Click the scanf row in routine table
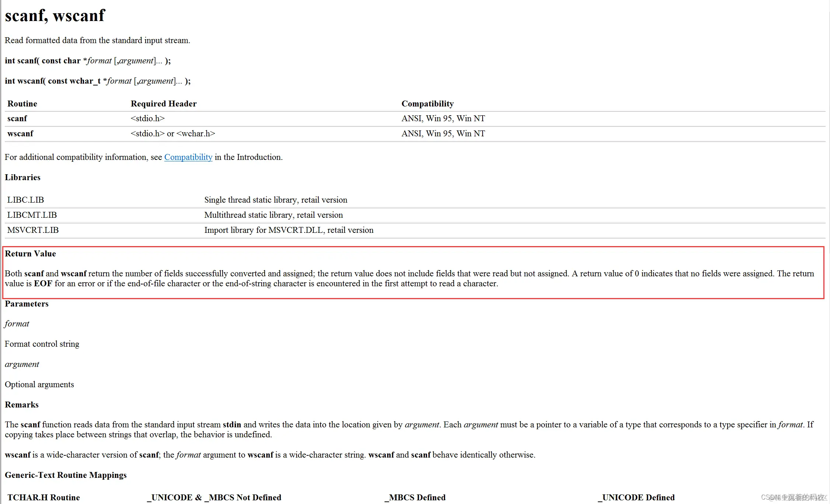The width and height of the screenshot is (830, 504). coord(17,118)
